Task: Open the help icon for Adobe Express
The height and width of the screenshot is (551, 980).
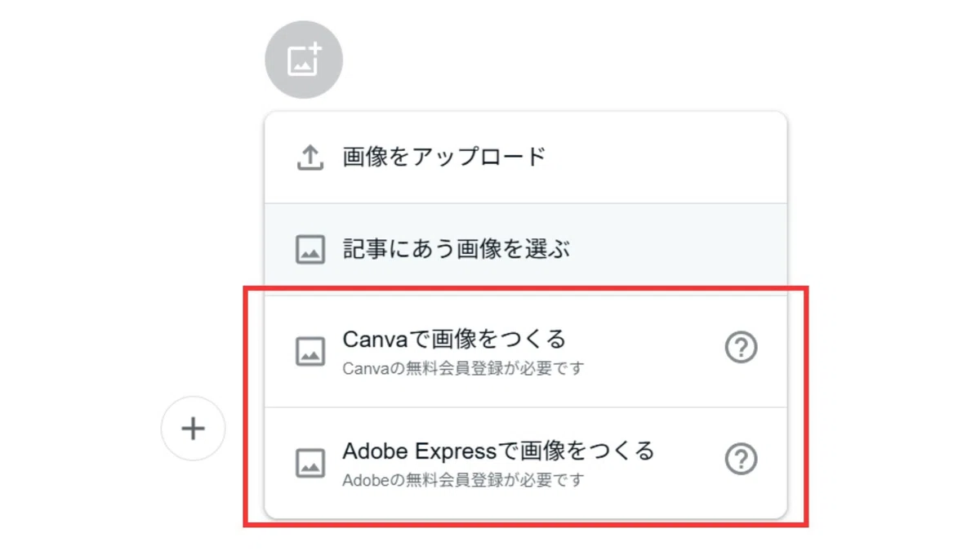Action: tap(742, 460)
